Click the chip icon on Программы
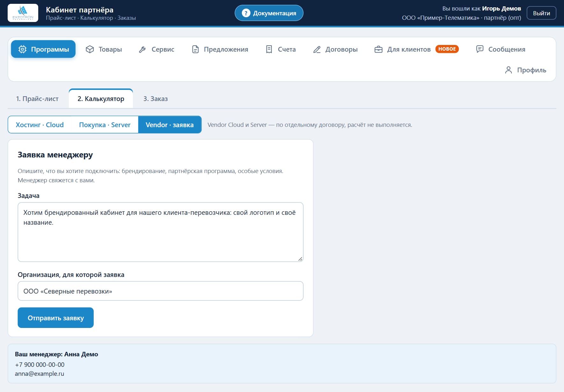Image resolution: width=564 pixels, height=392 pixels. pyautogui.click(x=22, y=49)
